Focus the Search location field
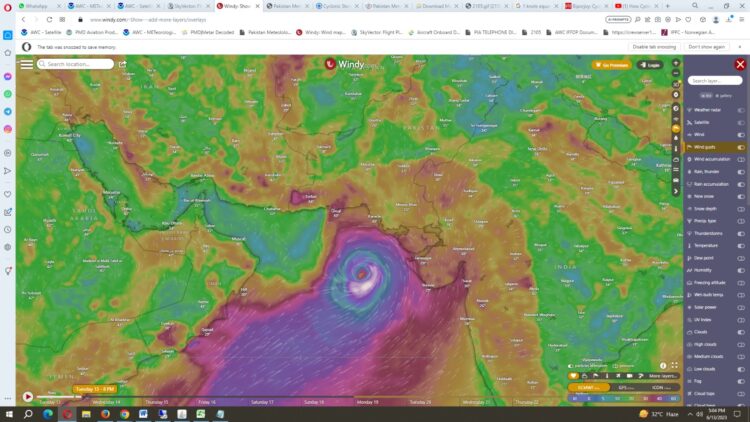The width and height of the screenshot is (750, 422). coord(76,64)
